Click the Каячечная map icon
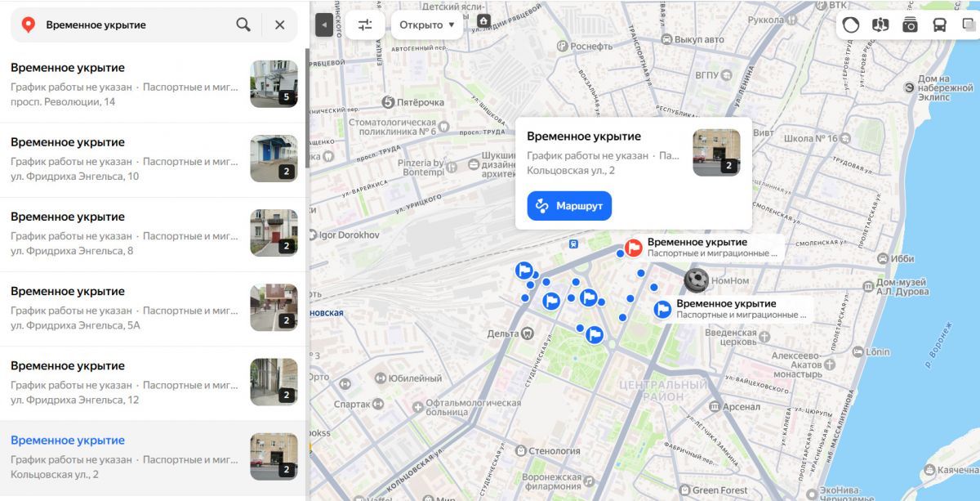Image resolution: width=980 pixels, height=501 pixels. click(x=929, y=470)
